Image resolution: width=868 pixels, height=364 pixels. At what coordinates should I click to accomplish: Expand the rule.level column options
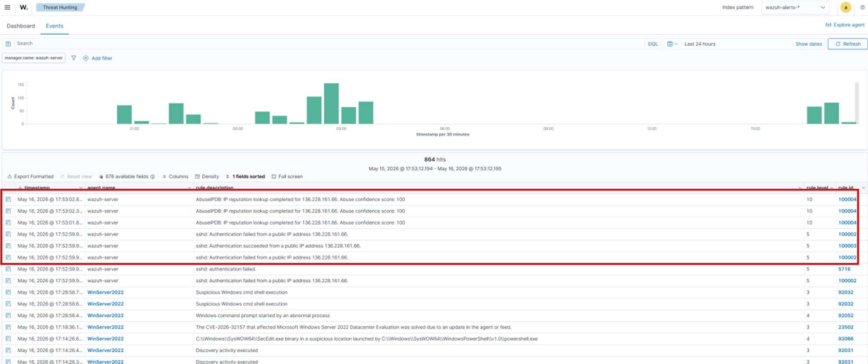pyautogui.click(x=832, y=187)
